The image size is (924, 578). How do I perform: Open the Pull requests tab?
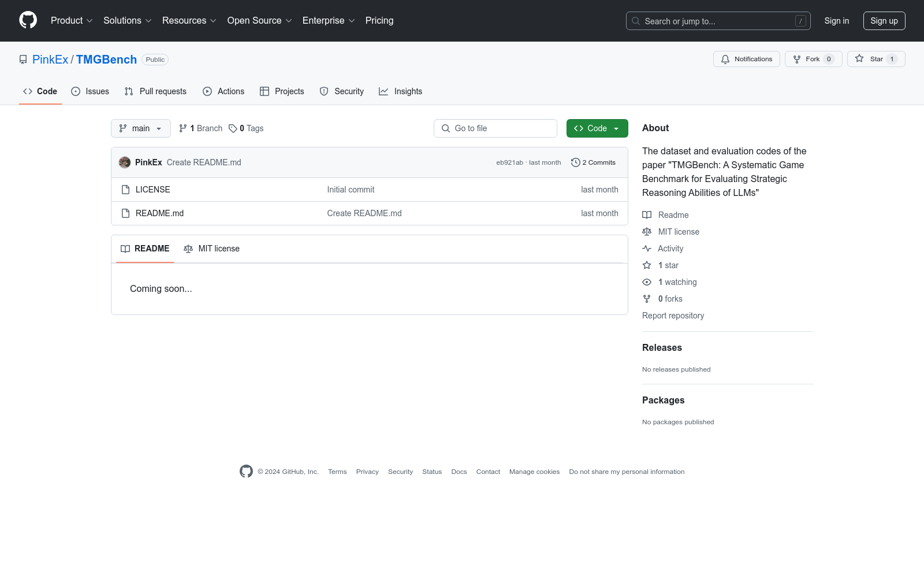(x=155, y=91)
